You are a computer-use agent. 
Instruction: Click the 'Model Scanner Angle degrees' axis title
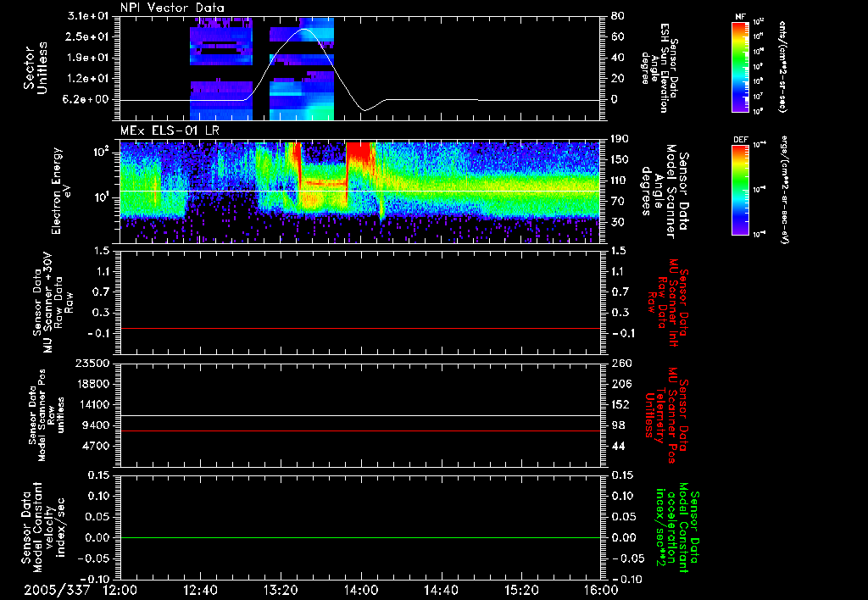664,192
